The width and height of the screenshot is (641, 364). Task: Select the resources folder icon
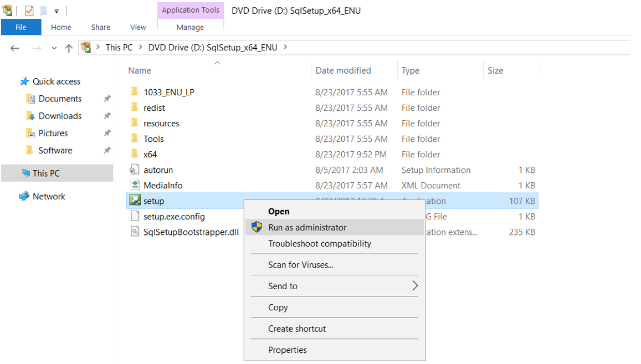(135, 122)
